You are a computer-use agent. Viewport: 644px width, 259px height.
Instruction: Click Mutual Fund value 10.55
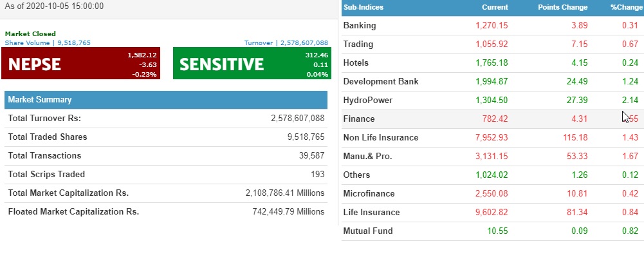tap(497, 231)
